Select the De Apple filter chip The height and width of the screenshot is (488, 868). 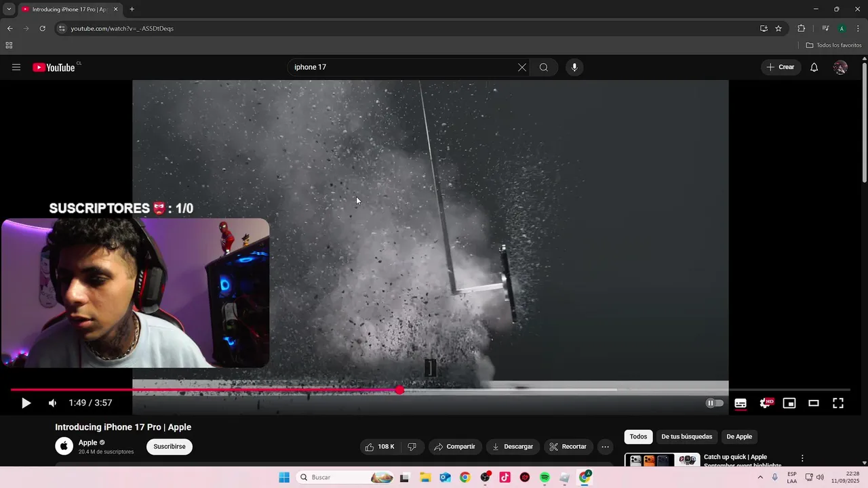[x=739, y=436]
